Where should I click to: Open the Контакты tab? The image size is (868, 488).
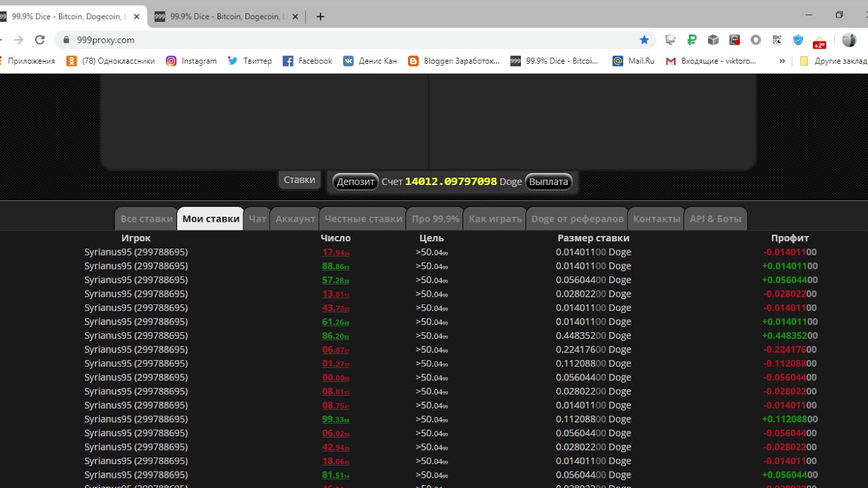656,219
